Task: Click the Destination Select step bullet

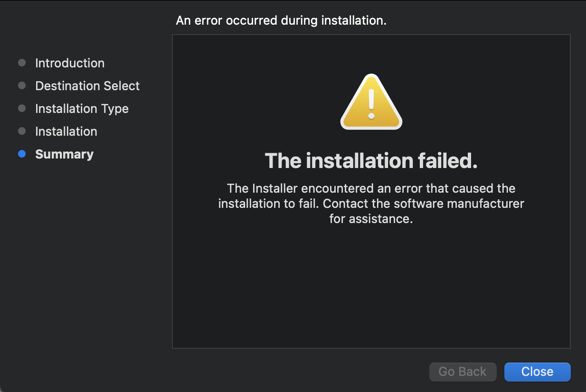Action: point(22,85)
